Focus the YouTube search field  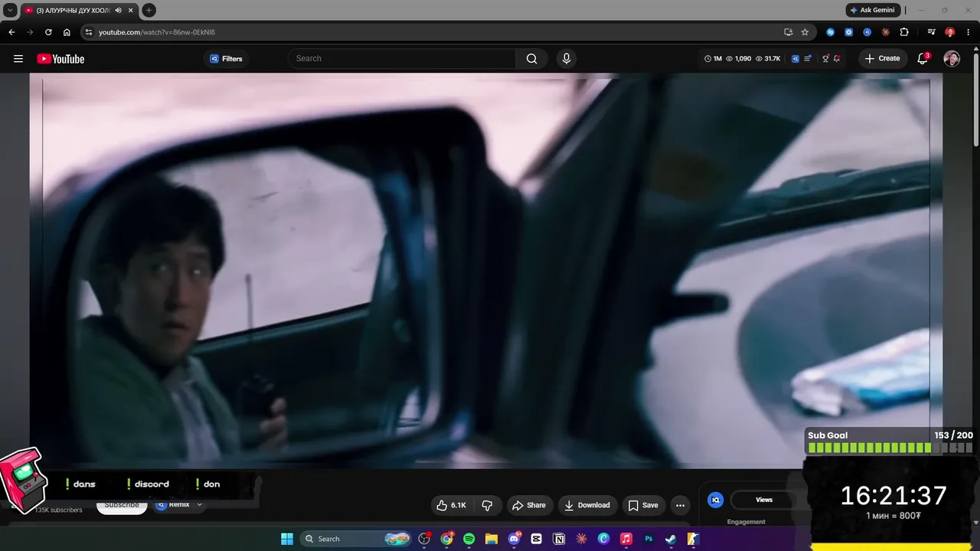click(x=402, y=59)
